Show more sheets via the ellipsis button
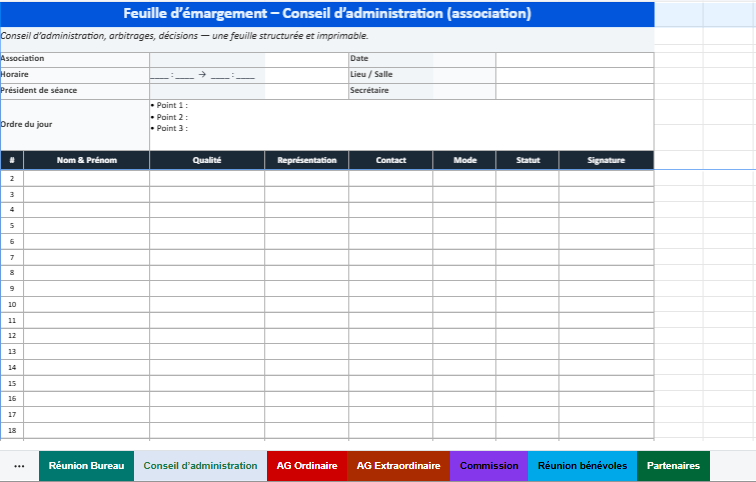This screenshot has width=756, height=482. pos(19,466)
